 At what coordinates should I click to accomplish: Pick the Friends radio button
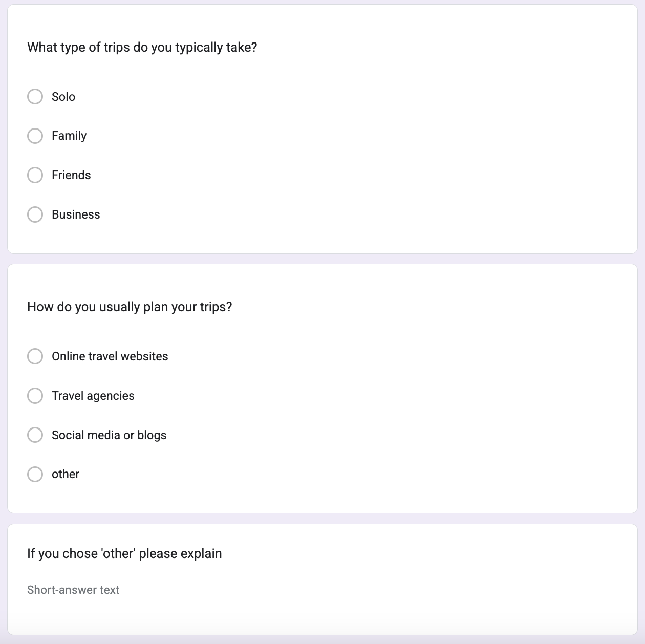point(35,175)
